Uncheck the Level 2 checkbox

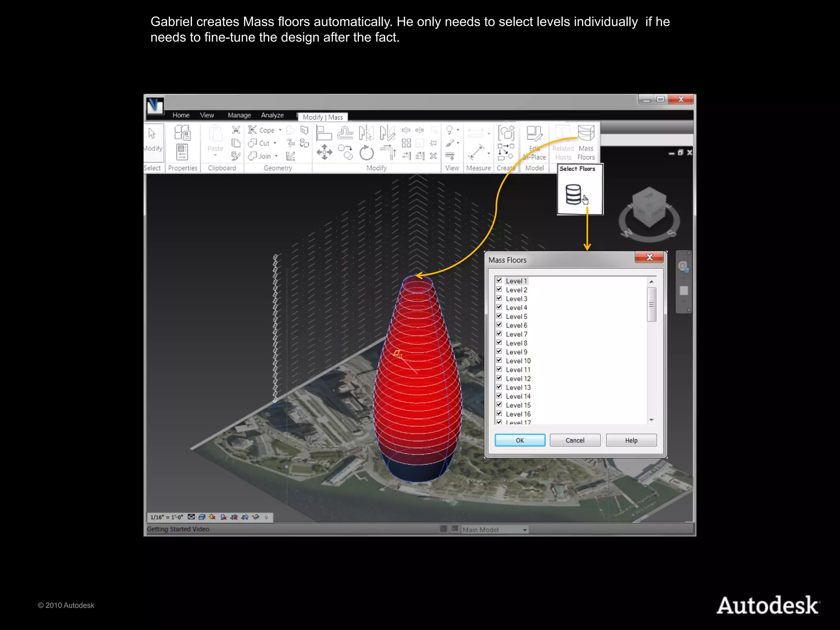coord(499,290)
